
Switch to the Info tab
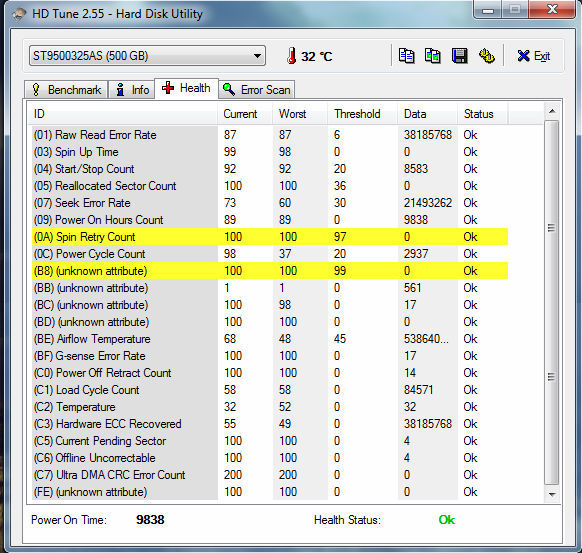click(x=132, y=90)
